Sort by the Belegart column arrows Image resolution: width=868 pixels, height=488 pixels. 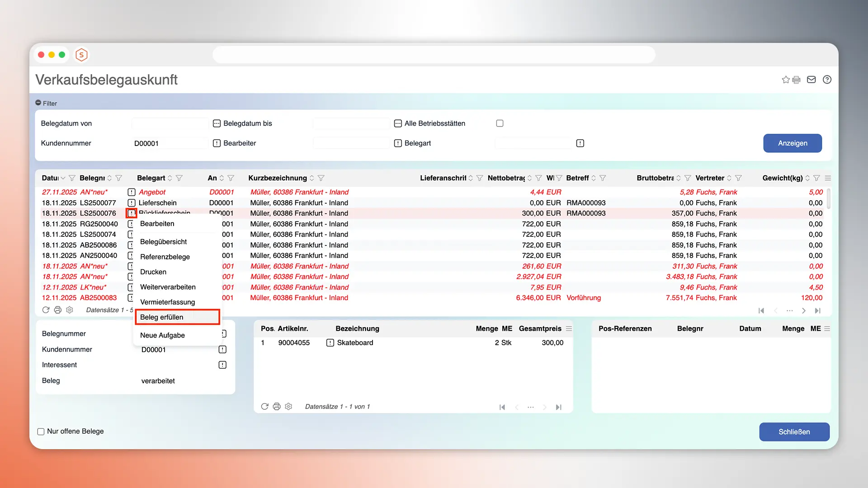click(170, 178)
